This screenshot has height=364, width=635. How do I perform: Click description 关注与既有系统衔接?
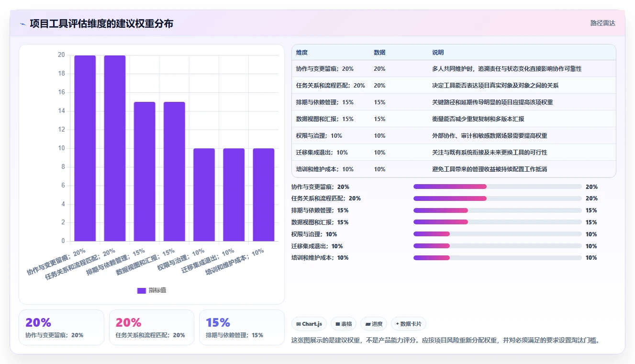[x=490, y=152]
